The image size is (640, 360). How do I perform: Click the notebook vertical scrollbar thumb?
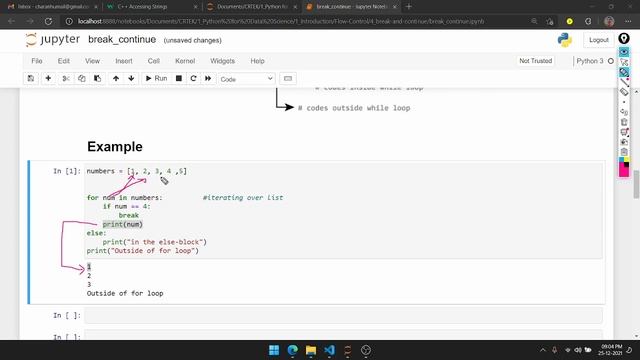[636, 184]
